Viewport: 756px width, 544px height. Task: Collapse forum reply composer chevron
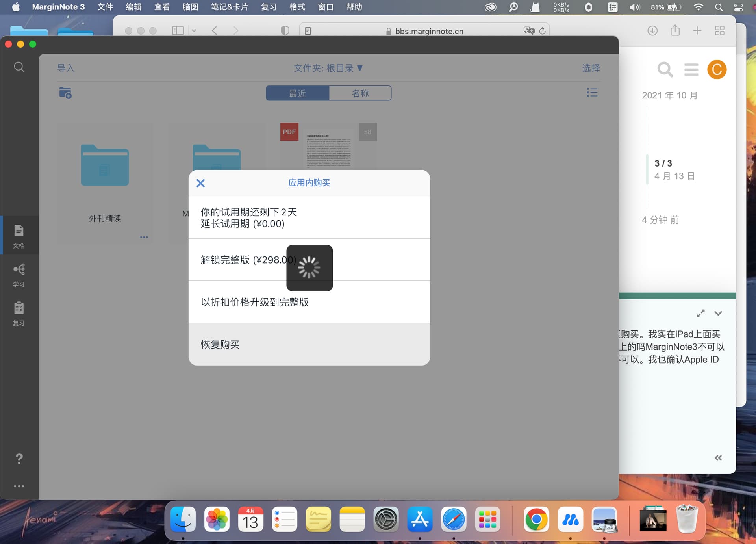coord(718,314)
